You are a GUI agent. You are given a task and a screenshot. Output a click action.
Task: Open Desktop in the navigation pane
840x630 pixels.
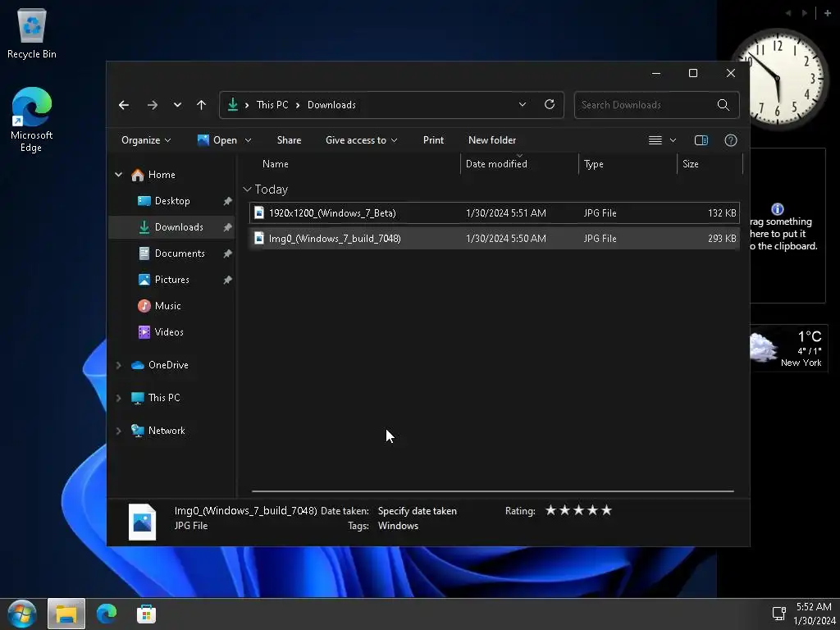coord(164,201)
